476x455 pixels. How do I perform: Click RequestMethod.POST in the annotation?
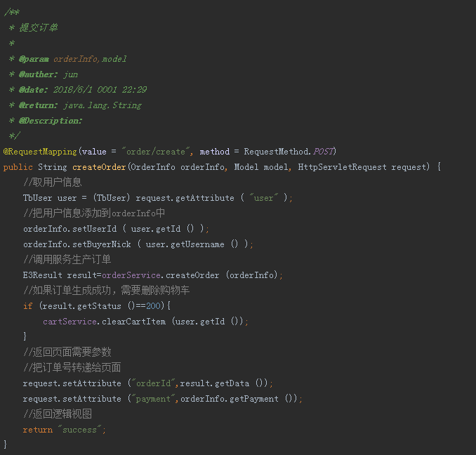click(289, 152)
